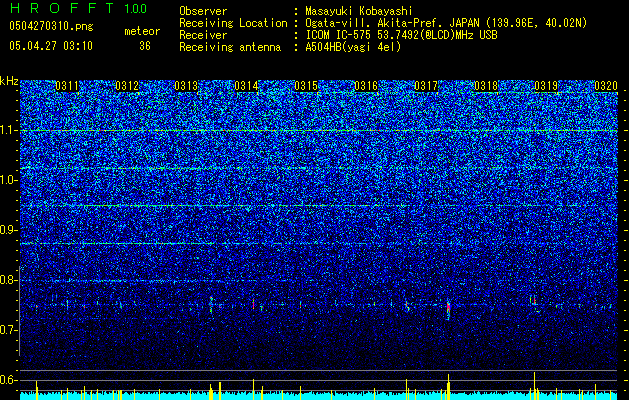
Task: Click the 0320 time marker
Action: pos(606,86)
